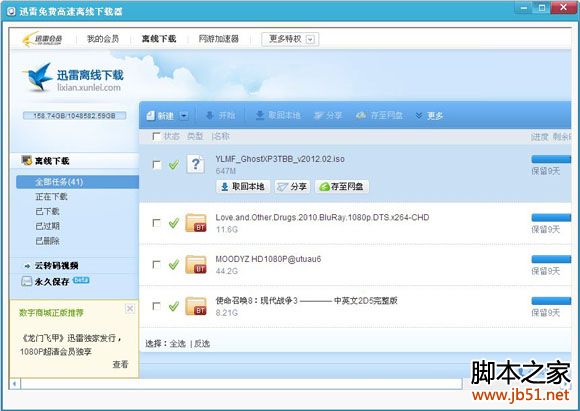Screen dimensions: 580x411
Task: Click the BT folder icon for Love.and.Other.Drugs
Action: tap(196, 223)
